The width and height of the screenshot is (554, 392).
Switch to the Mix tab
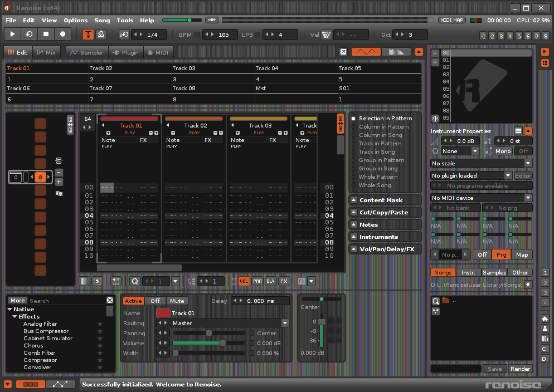point(46,52)
